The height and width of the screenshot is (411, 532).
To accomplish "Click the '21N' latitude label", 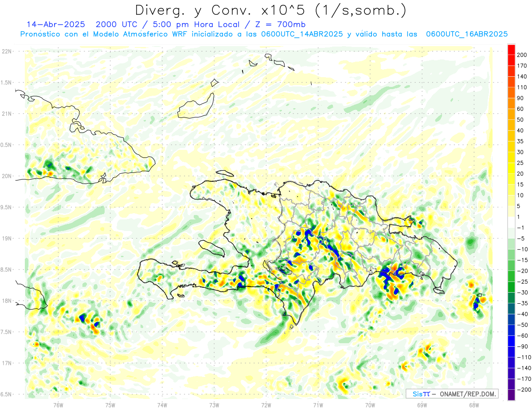I will [x=6, y=114].
